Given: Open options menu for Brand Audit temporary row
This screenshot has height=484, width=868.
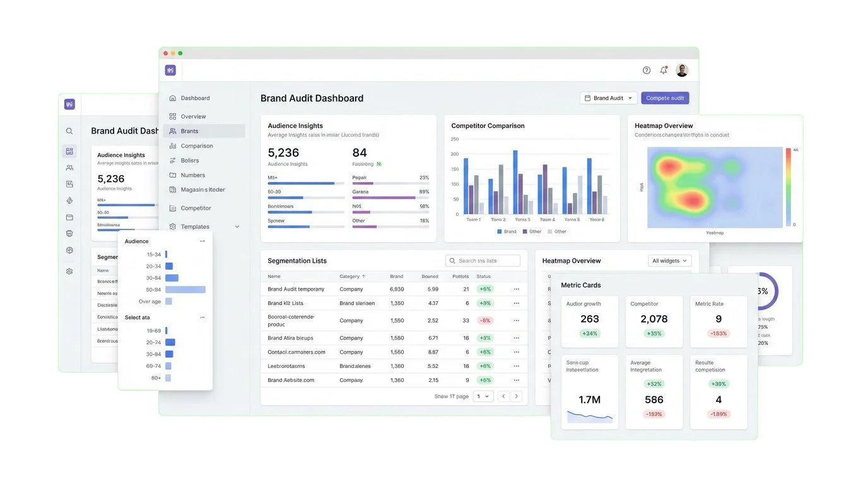Looking at the screenshot, I should 517,289.
